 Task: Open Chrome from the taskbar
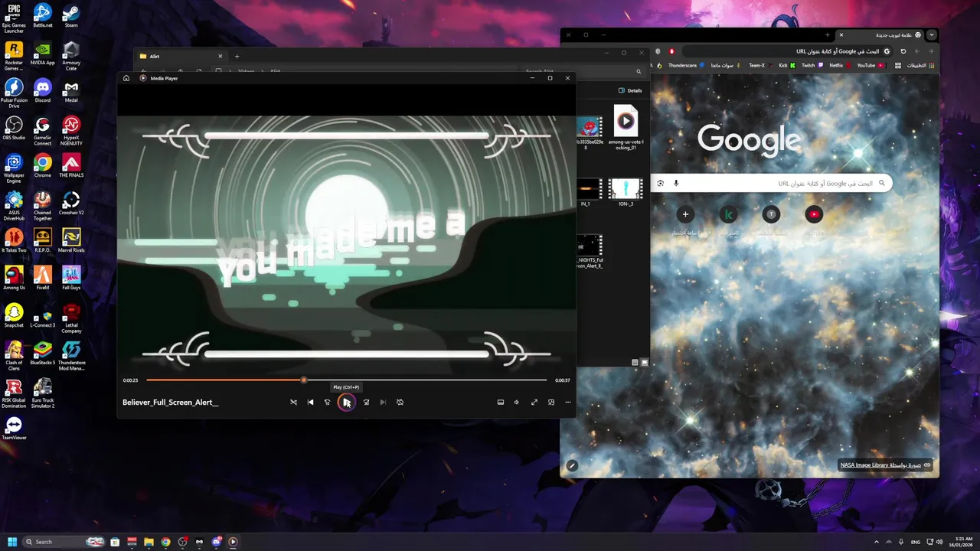(x=165, y=542)
